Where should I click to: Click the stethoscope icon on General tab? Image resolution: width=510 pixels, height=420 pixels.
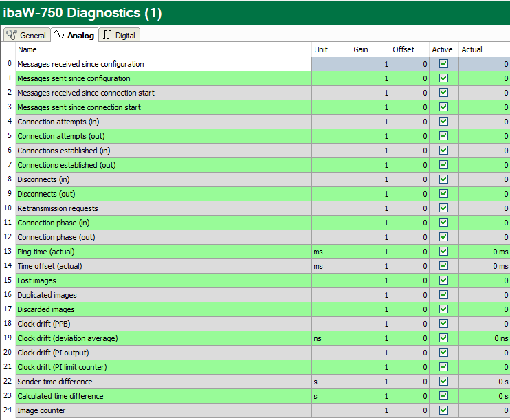pos(12,35)
